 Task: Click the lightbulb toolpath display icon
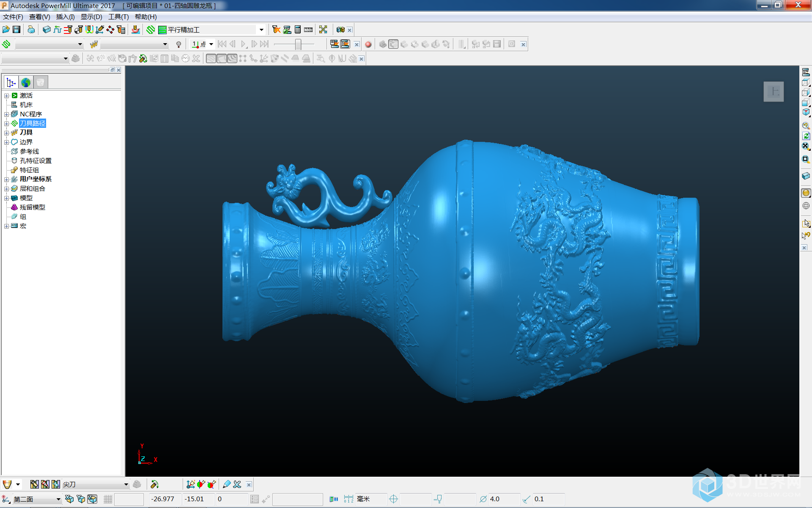pos(179,44)
